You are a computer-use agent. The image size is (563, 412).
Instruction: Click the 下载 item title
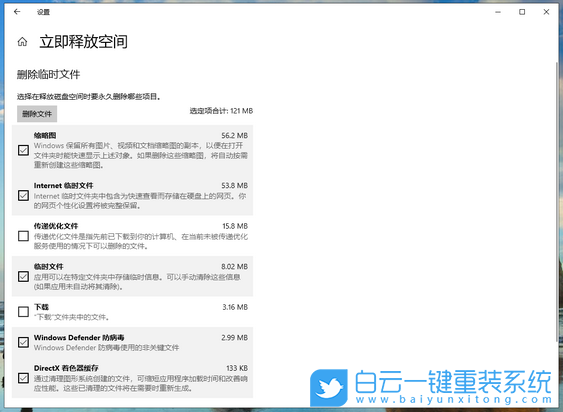pos(41,307)
